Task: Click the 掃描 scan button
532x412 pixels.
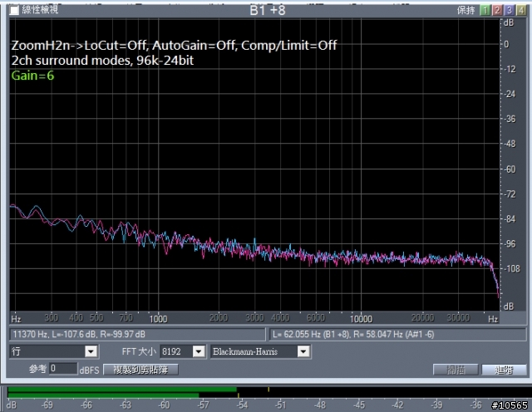Action: click(456, 370)
